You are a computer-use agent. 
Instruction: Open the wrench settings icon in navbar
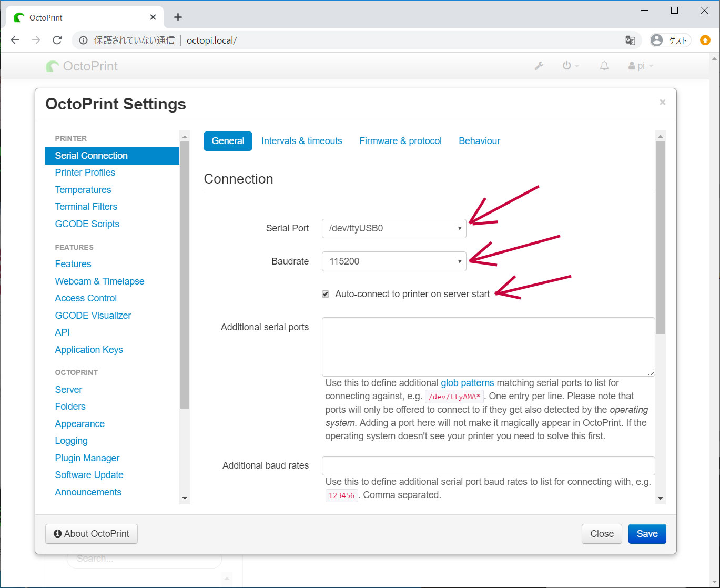539,66
